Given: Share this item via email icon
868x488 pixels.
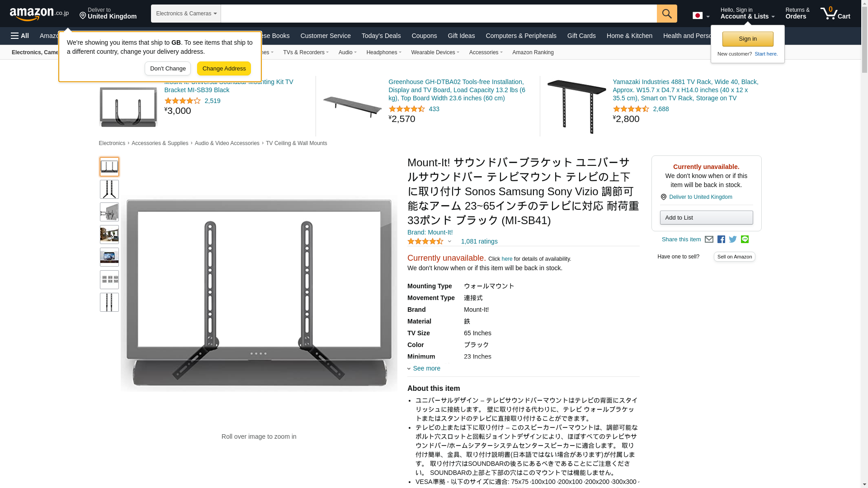Looking at the screenshot, I should click(x=709, y=239).
